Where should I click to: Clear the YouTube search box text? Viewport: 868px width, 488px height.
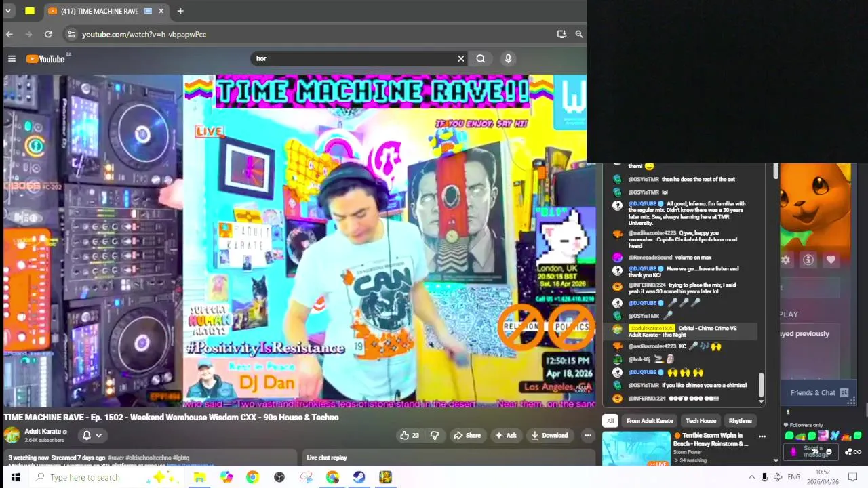tap(461, 58)
